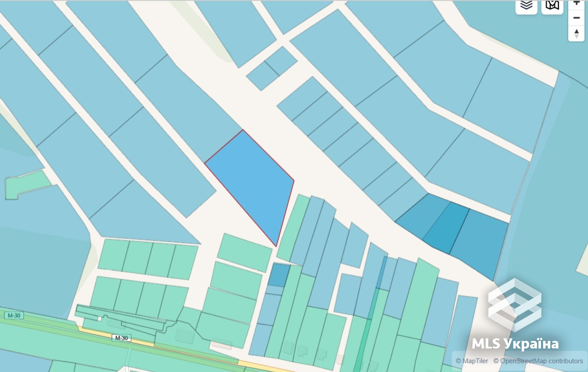
Task: Open the basemap style map icon
Action: [552, 6]
